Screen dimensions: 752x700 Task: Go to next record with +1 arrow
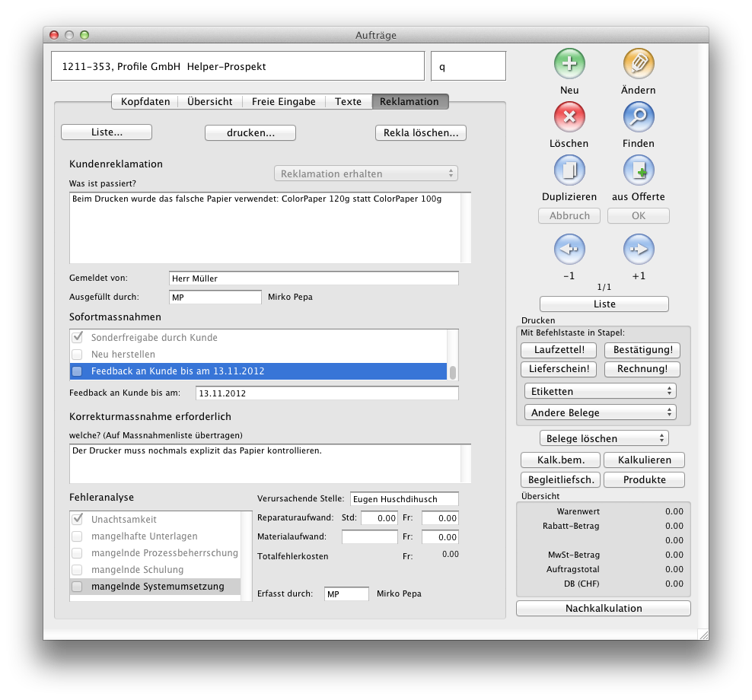coord(638,249)
